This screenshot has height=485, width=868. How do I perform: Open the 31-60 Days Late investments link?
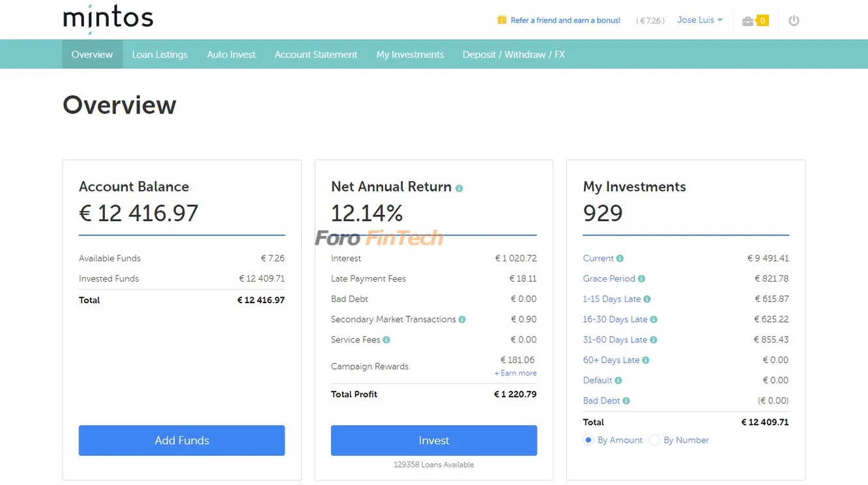click(615, 340)
